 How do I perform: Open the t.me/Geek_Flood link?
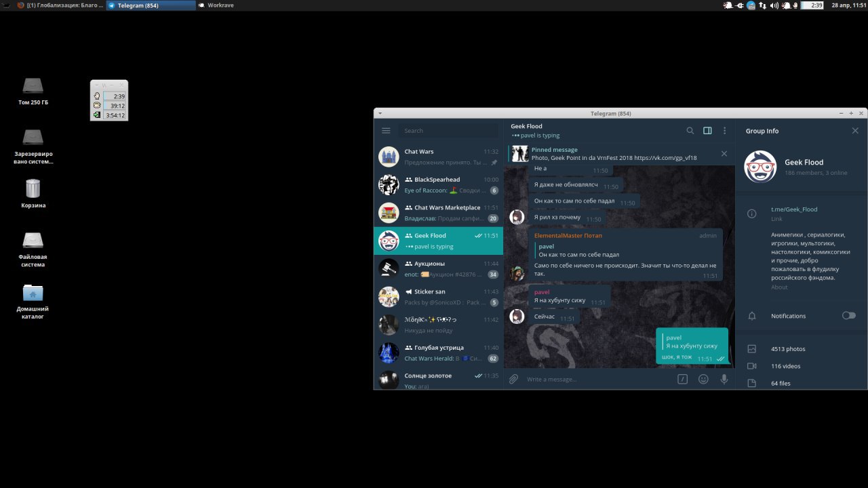(x=794, y=209)
